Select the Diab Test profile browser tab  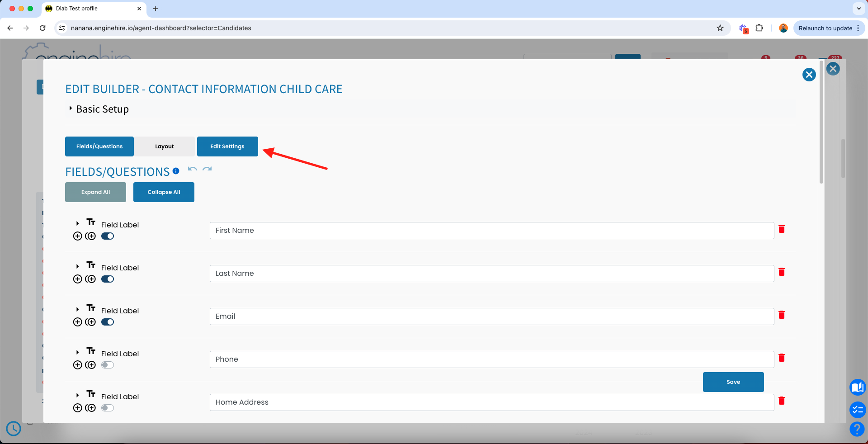coord(94,9)
